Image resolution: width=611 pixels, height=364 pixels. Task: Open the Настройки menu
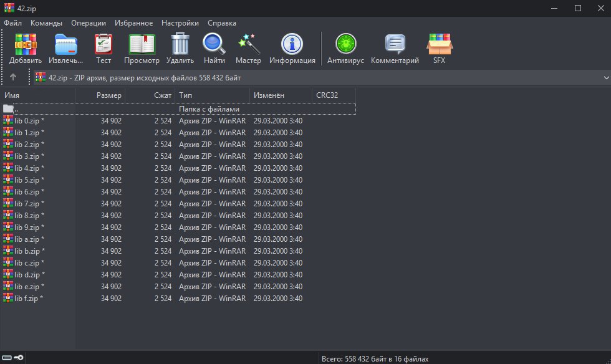[x=180, y=23]
